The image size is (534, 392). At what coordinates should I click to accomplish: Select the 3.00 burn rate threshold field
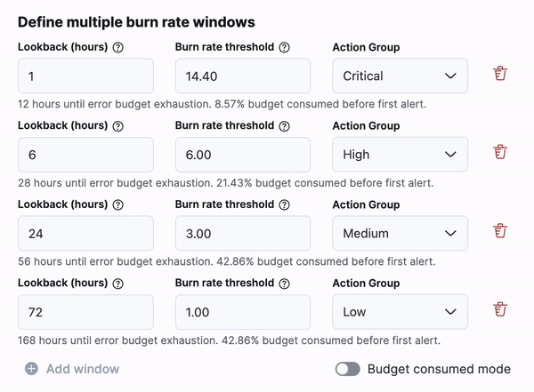coord(242,234)
